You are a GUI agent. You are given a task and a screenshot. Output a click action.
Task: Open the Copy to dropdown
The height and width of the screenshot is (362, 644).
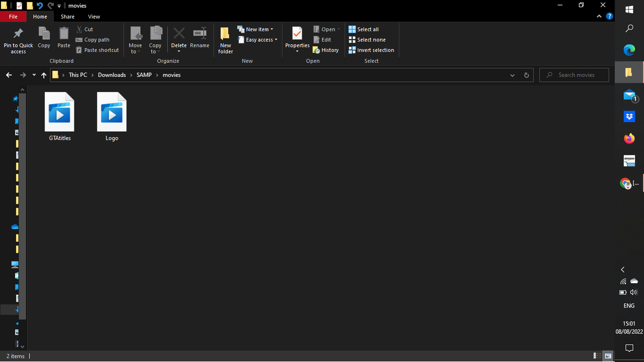pos(155,40)
